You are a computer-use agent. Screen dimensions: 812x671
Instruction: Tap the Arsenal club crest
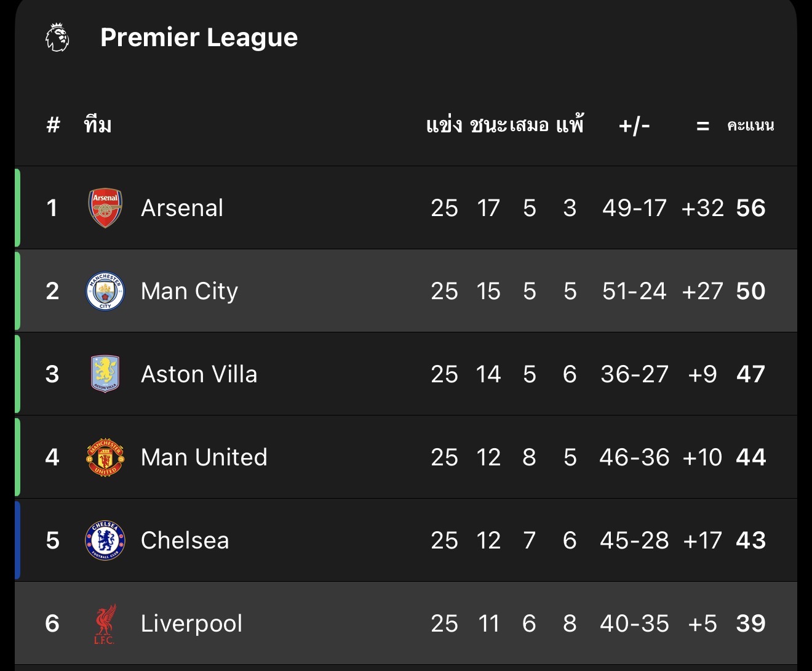tap(105, 208)
